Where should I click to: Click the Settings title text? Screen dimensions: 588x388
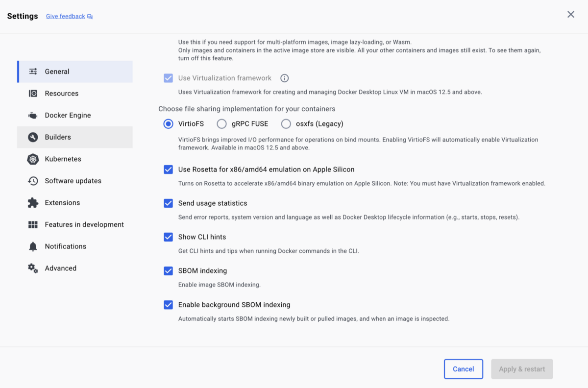click(x=23, y=16)
